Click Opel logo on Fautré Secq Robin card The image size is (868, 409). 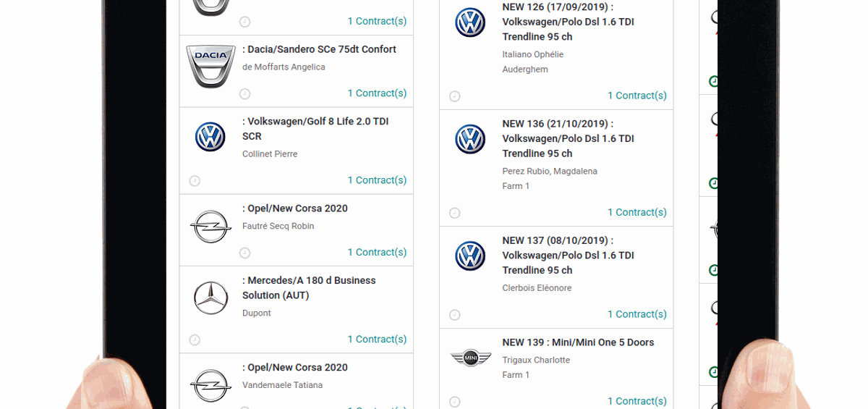[x=210, y=227]
